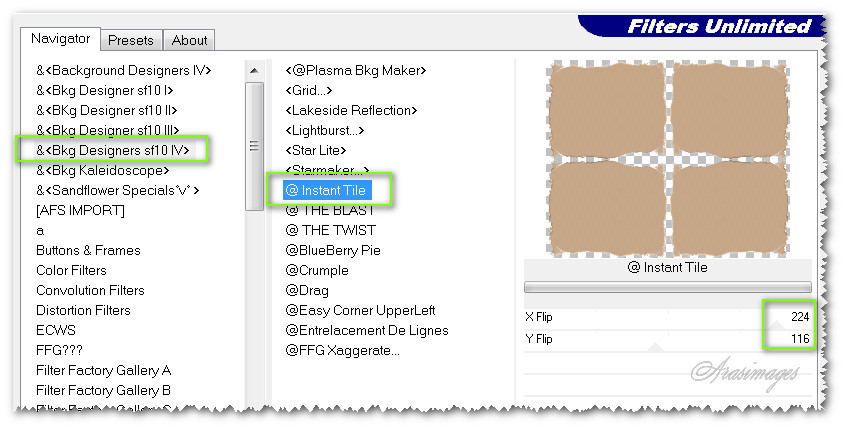Viewport: 847px width, 431px height.
Task: Choose <Lakeside Reflection> filter
Action: [351, 110]
